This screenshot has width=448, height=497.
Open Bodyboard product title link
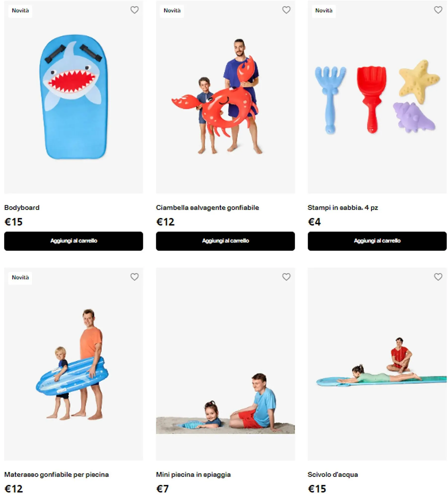click(x=22, y=207)
